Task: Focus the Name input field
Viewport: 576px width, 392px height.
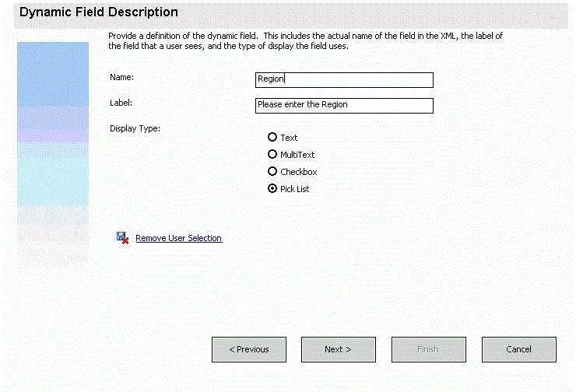Action: [x=344, y=79]
